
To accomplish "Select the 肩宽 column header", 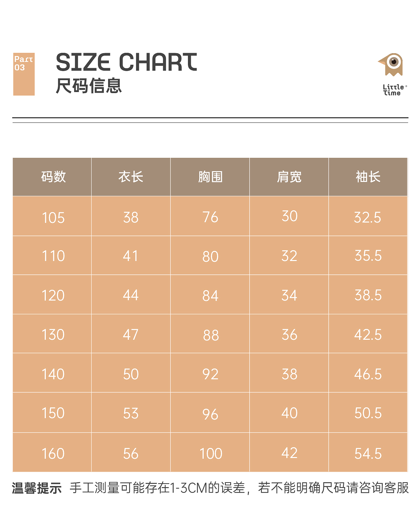I will point(289,177).
